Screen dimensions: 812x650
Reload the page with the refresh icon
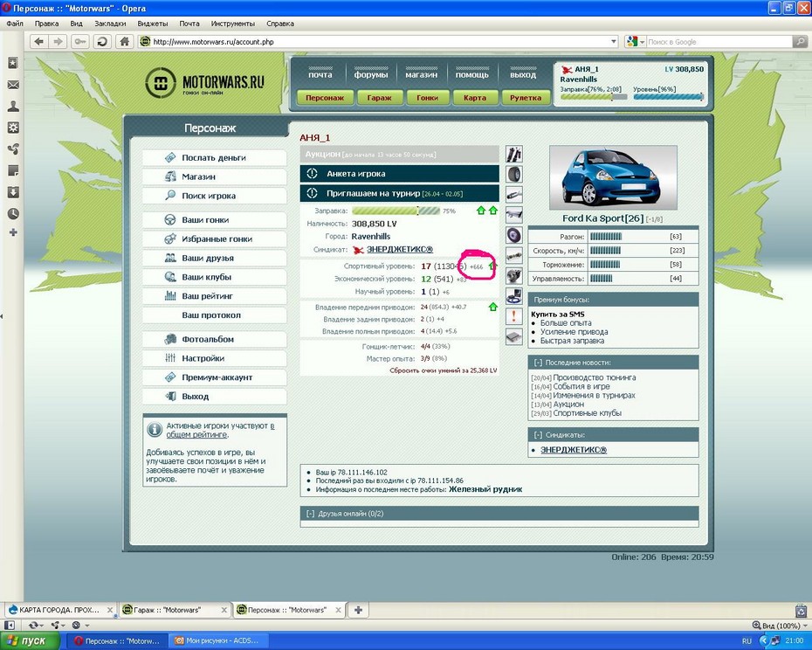pyautogui.click(x=102, y=41)
